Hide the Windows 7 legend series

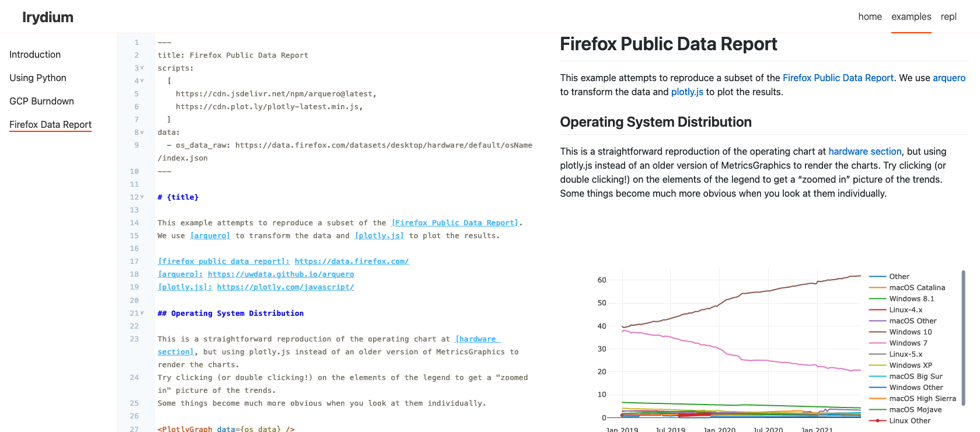908,343
